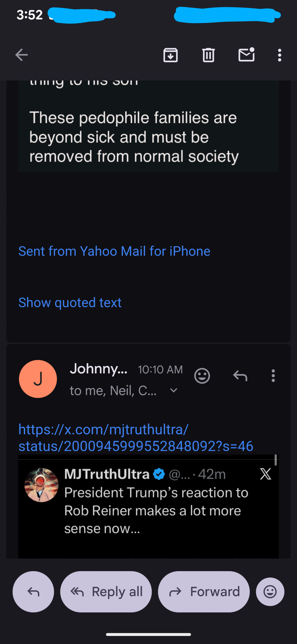Mark the conversation as unread
This screenshot has height=644, width=297.
tap(246, 55)
